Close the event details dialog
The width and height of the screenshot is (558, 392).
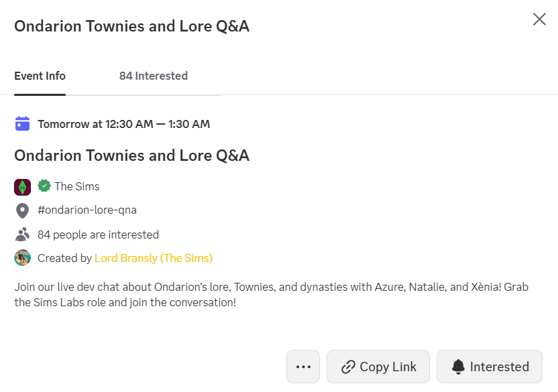(539, 19)
